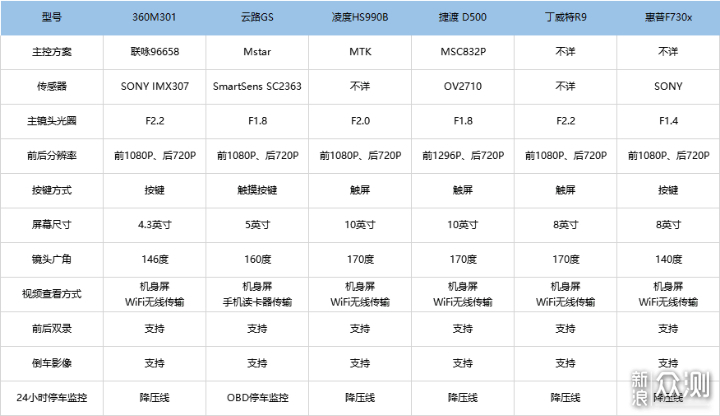The image size is (720, 416).
Task: Select the 5英寸 screen size cell
Action: click(x=257, y=225)
